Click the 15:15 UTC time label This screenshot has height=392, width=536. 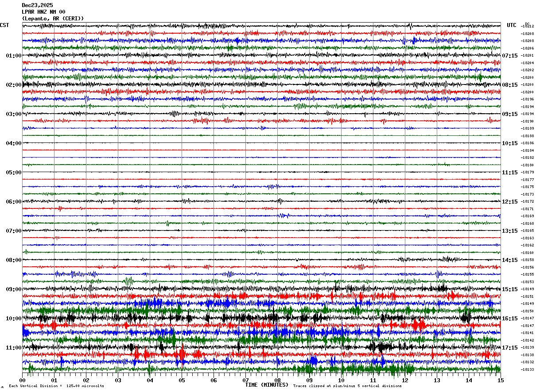pos(510,289)
